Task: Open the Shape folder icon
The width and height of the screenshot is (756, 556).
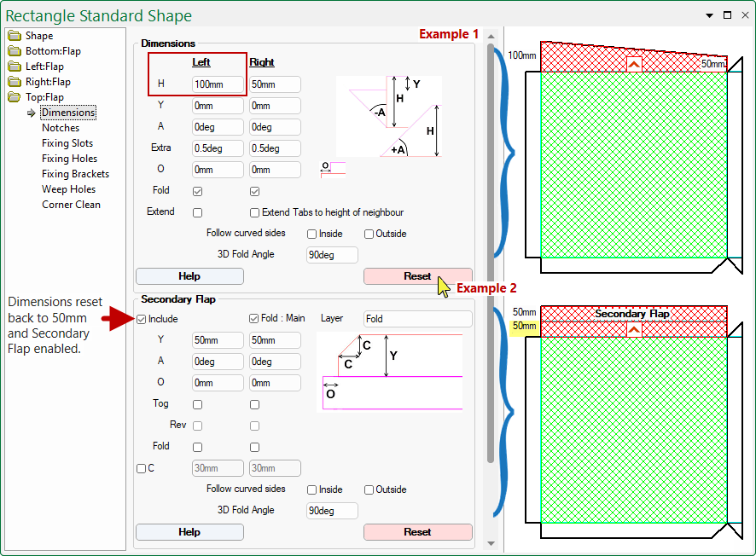Action: (x=15, y=36)
